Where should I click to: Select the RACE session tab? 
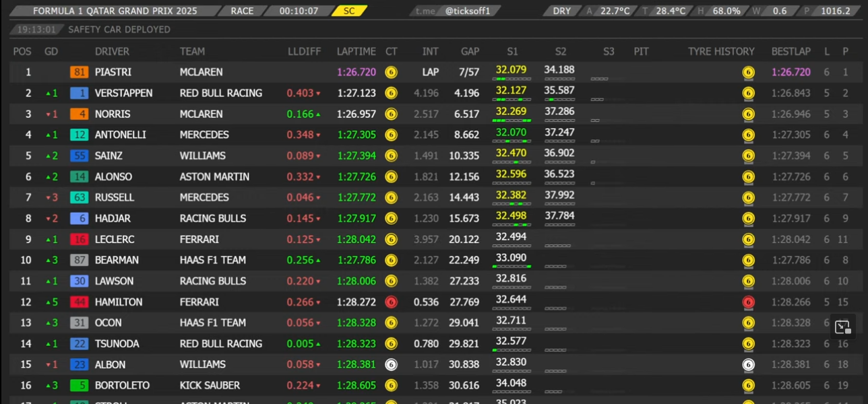coord(242,11)
